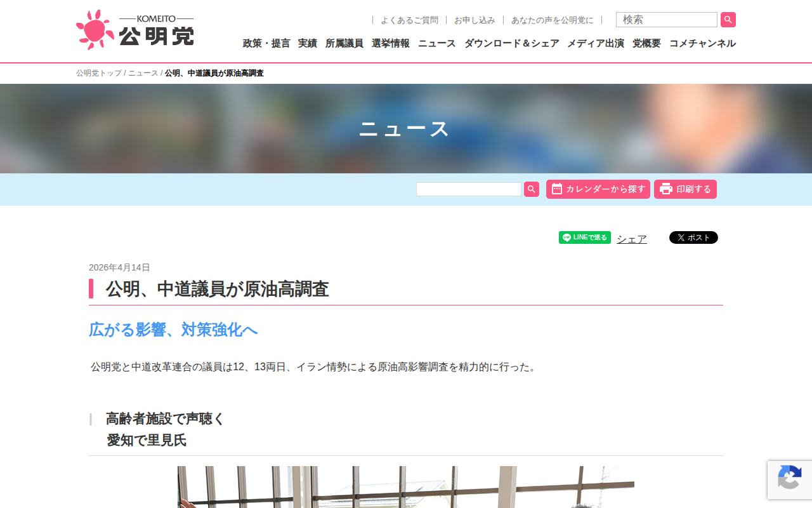Click the ニュース breadcrumb link
The height and width of the screenshot is (508, 812).
point(143,73)
